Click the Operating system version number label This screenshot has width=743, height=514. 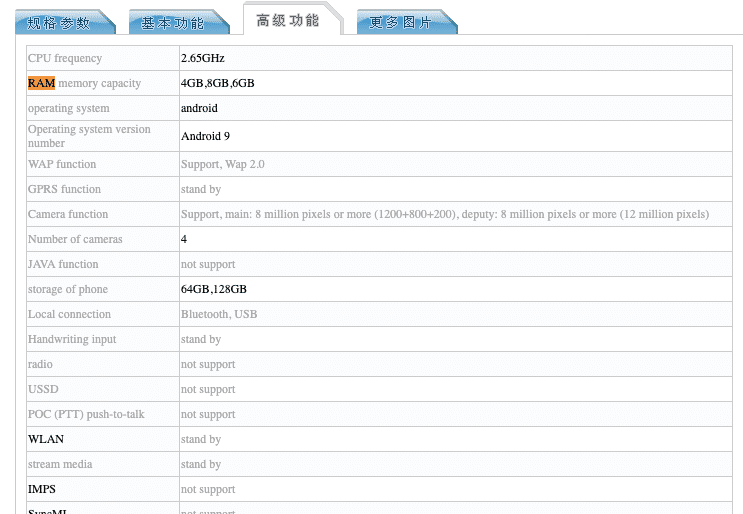89,136
